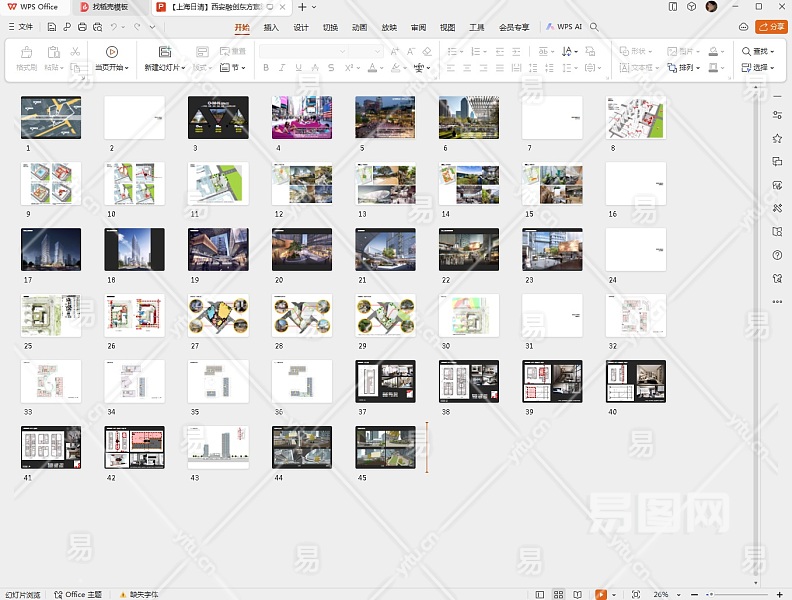Switch to the 插入 ribbon tab
This screenshot has height=600, width=792.
tap(271, 27)
